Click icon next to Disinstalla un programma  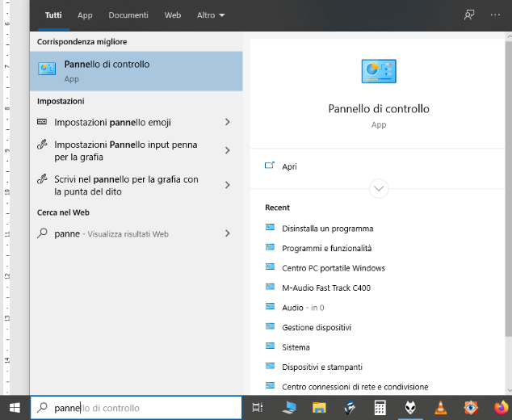pyautogui.click(x=270, y=227)
